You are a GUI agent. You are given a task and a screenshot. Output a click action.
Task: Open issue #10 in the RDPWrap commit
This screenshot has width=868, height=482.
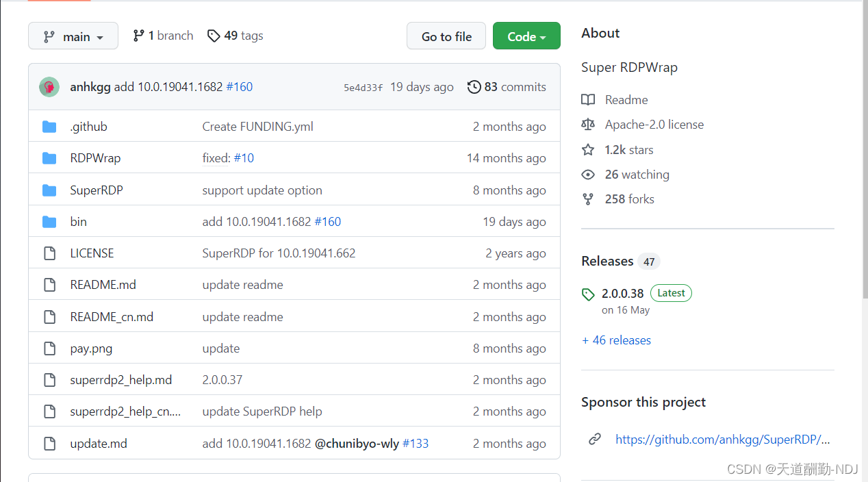point(244,158)
